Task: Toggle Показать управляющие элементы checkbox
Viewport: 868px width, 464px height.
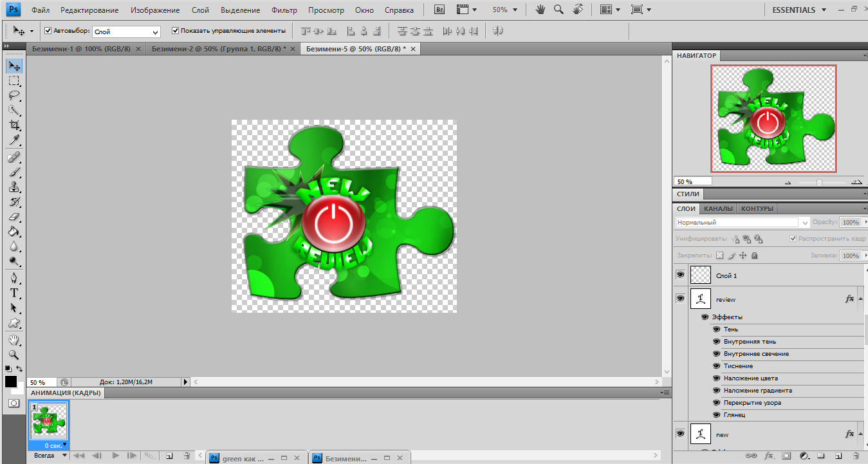Action: tap(175, 31)
